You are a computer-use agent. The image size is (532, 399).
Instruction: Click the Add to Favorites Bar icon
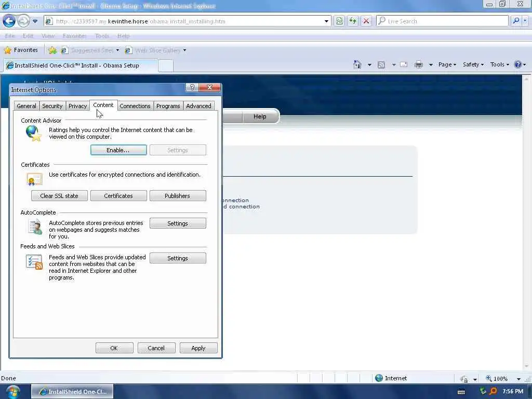point(52,50)
